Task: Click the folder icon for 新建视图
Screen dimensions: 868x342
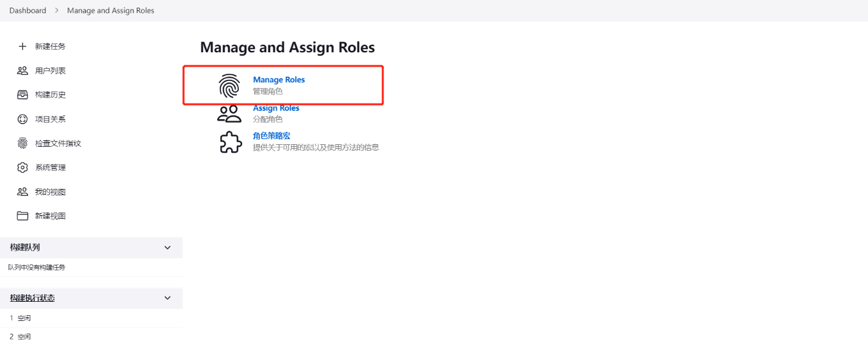Action: tap(22, 216)
